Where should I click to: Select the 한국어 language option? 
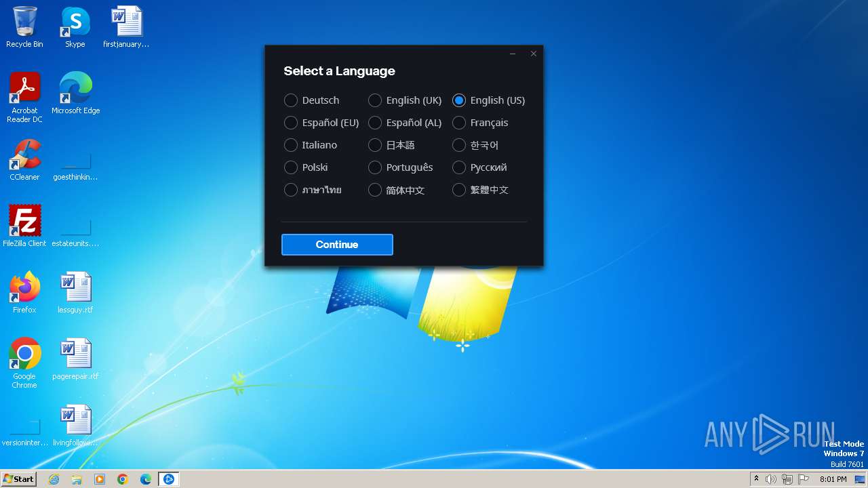click(x=476, y=145)
